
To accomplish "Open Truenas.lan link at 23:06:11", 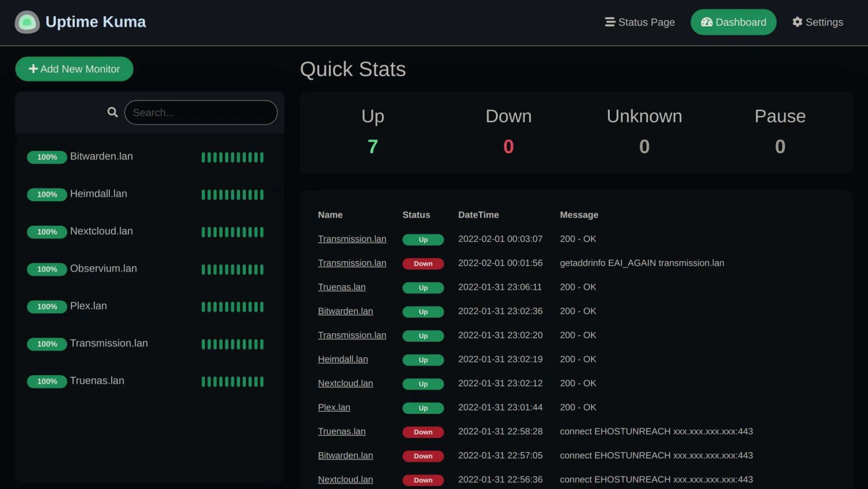I will (x=342, y=287).
